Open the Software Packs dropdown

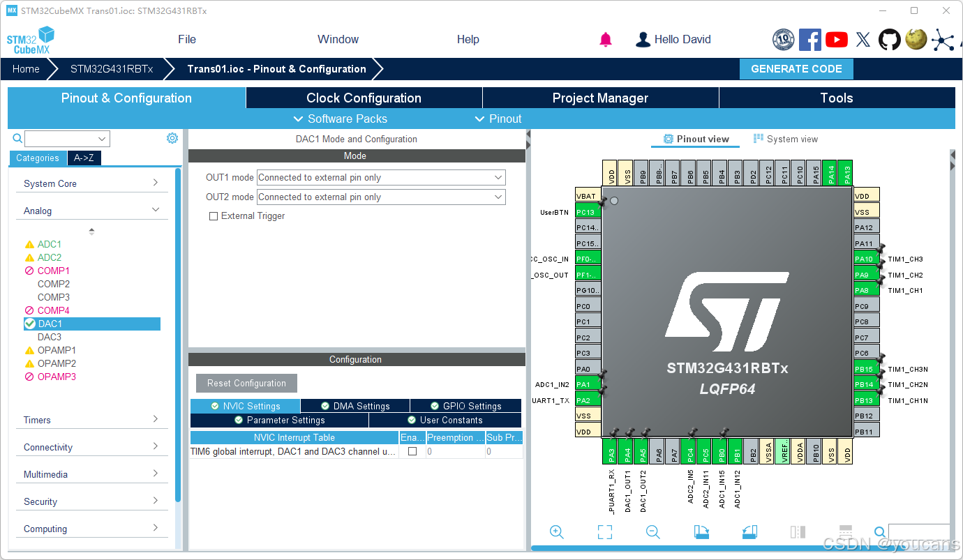[x=341, y=119]
